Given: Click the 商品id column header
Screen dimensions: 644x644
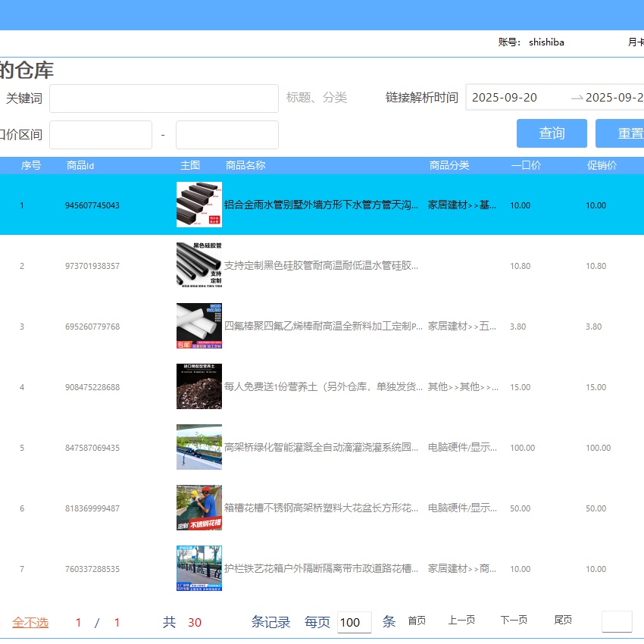Looking at the screenshot, I should coord(79,165).
